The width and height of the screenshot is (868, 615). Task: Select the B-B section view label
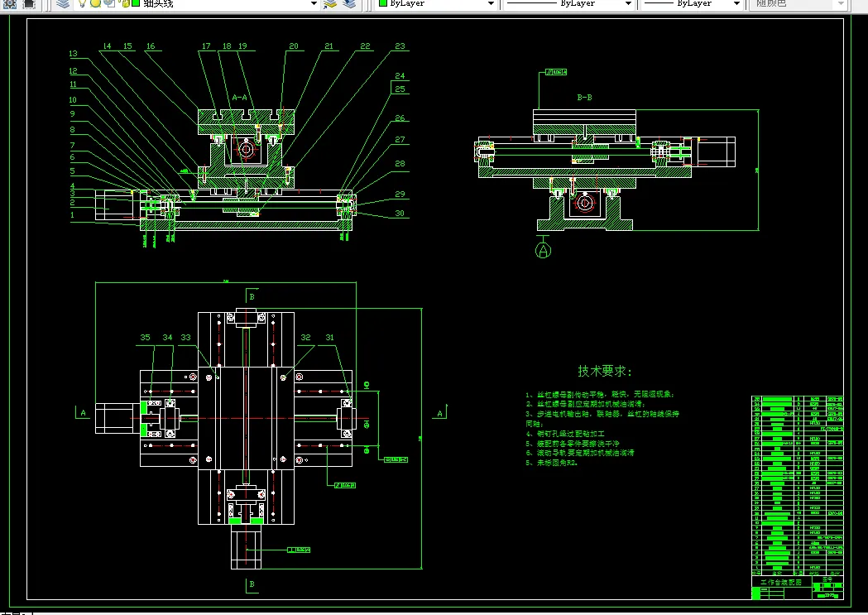[584, 97]
